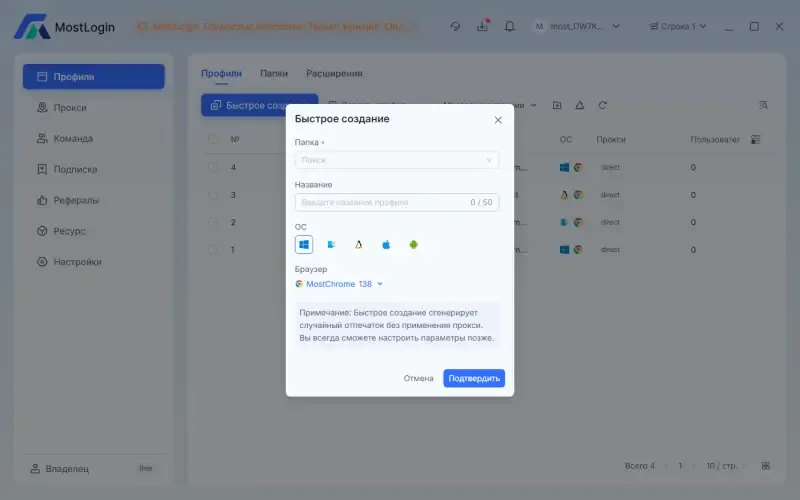Click the Владелец role at sidebar bottom
This screenshot has width=800, height=500.
[x=60, y=468]
